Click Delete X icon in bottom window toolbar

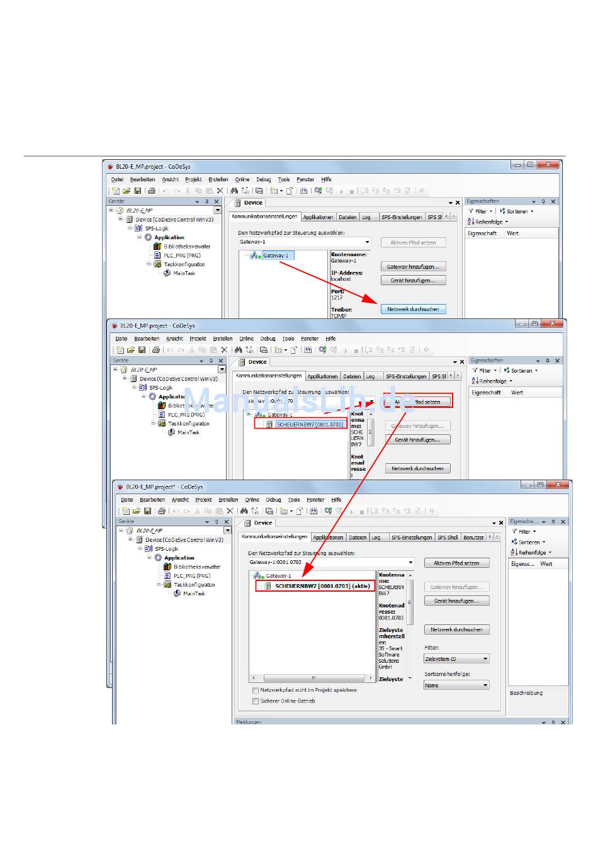click(x=230, y=511)
